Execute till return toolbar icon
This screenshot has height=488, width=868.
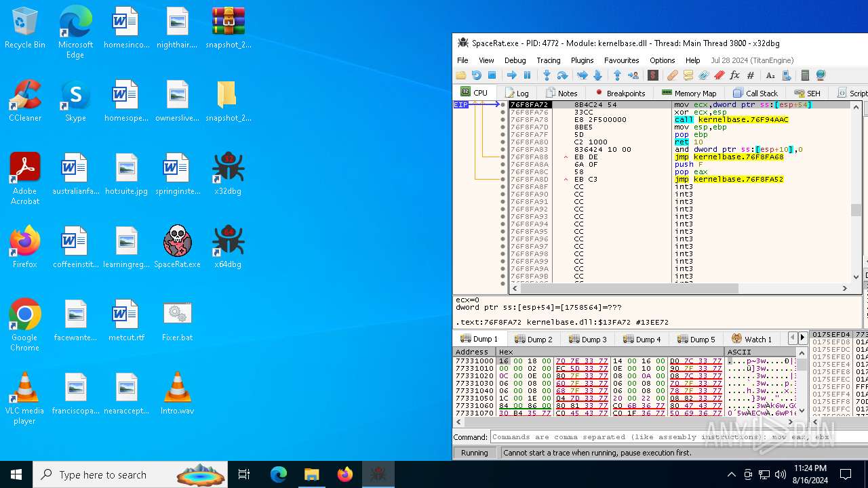[617, 75]
